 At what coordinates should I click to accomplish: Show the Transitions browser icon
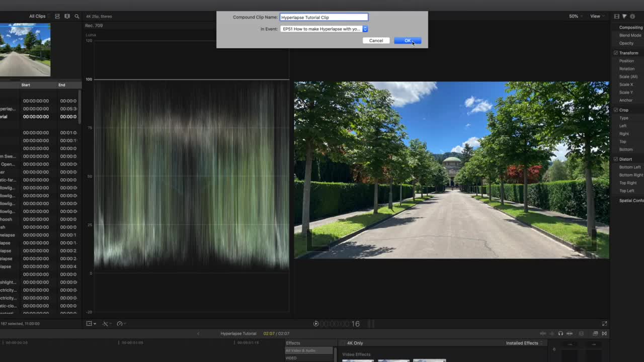604,333
